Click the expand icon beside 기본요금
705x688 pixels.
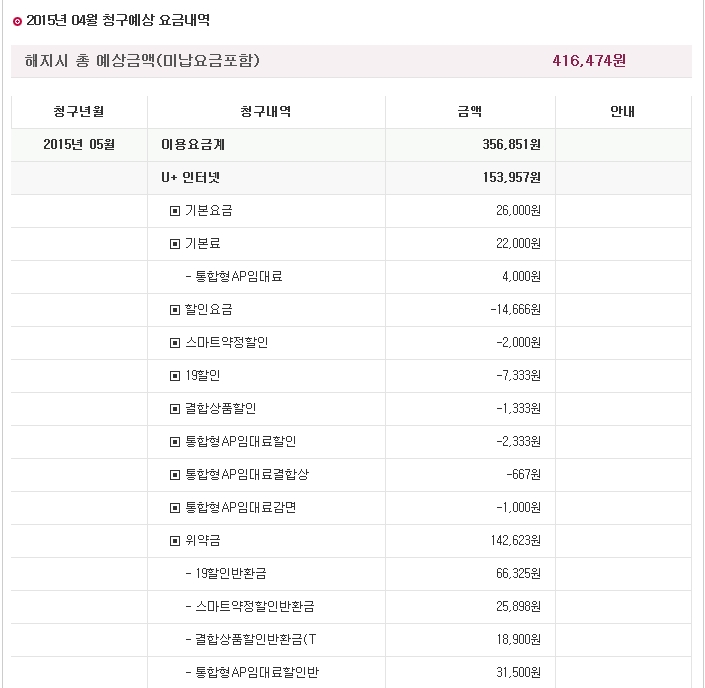tap(175, 211)
